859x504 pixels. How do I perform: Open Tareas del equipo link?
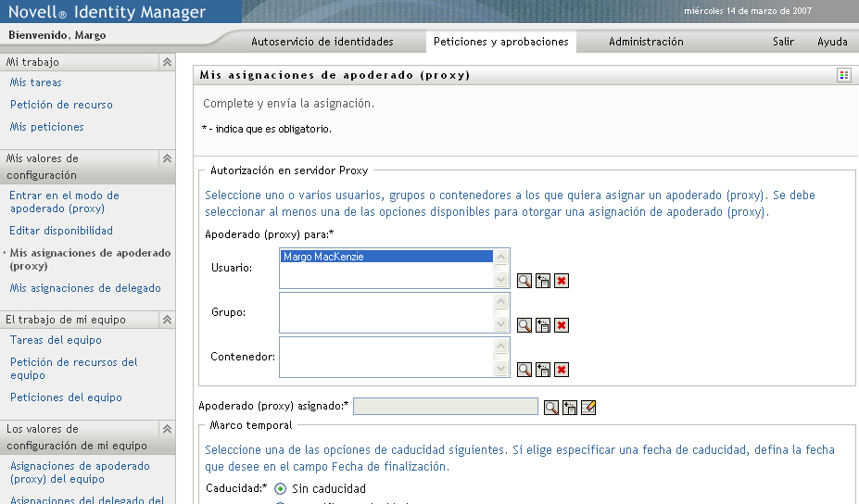pos(56,340)
